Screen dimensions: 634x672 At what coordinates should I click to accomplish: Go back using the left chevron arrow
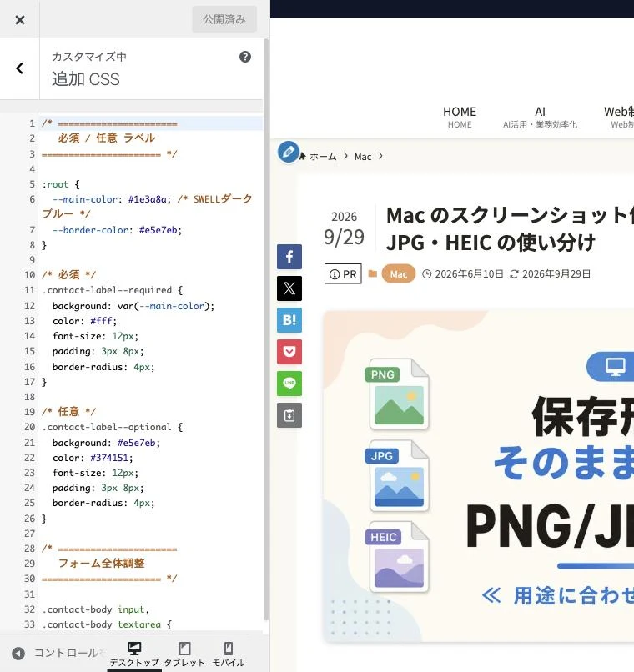coord(19,68)
